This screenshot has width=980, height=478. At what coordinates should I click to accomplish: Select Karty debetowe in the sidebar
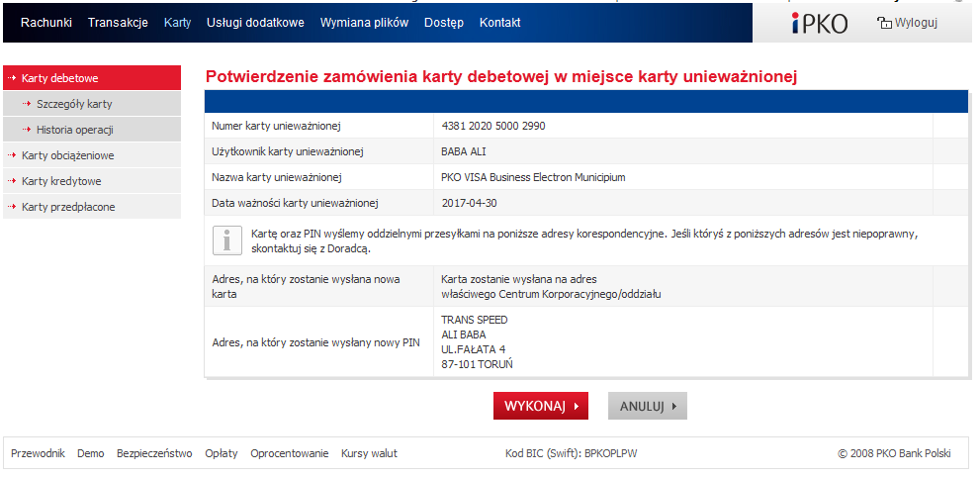pos(92,78)
